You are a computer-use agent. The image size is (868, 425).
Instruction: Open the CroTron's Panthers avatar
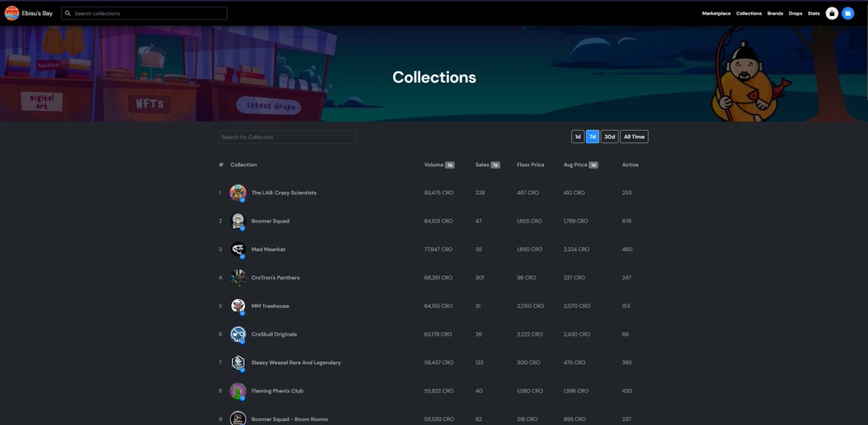[x=238, y=277]
